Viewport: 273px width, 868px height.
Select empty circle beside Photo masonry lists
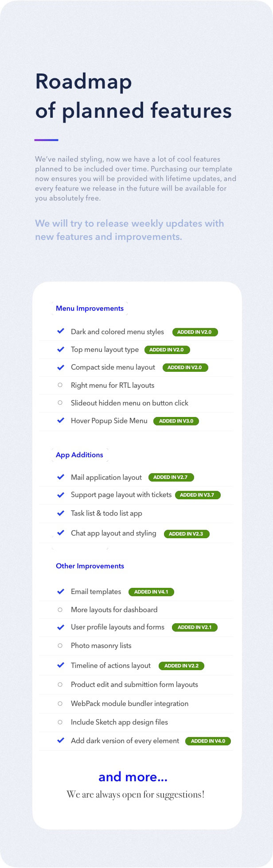pos(60,645)
